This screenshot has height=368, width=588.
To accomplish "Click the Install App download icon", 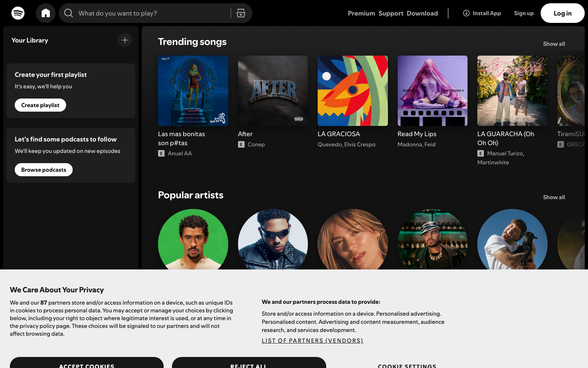I will tap(466, 13).
